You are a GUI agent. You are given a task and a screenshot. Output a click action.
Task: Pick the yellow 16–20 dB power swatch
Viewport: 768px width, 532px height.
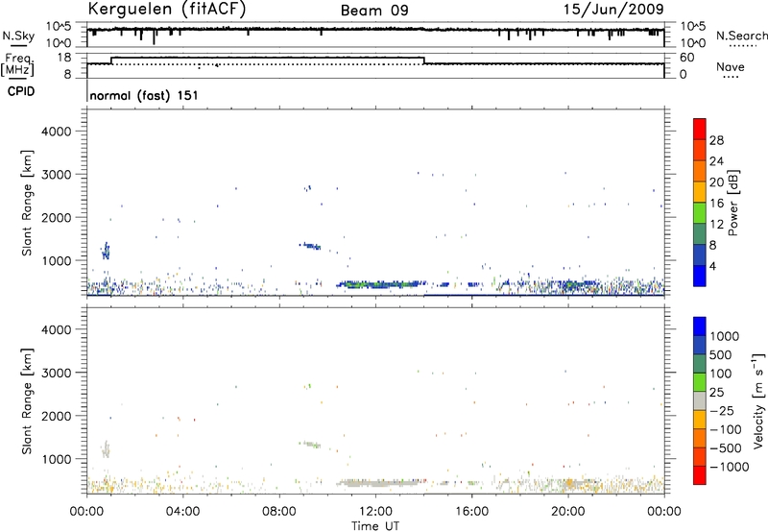[x=700, y=192]
